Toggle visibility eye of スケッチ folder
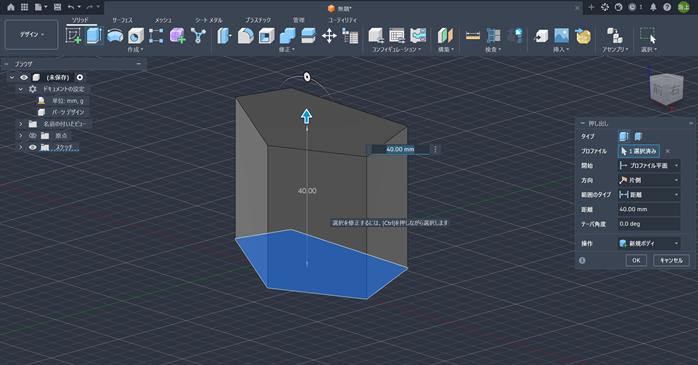The width and height of the screenshot is (698, 365). [32, 147]
